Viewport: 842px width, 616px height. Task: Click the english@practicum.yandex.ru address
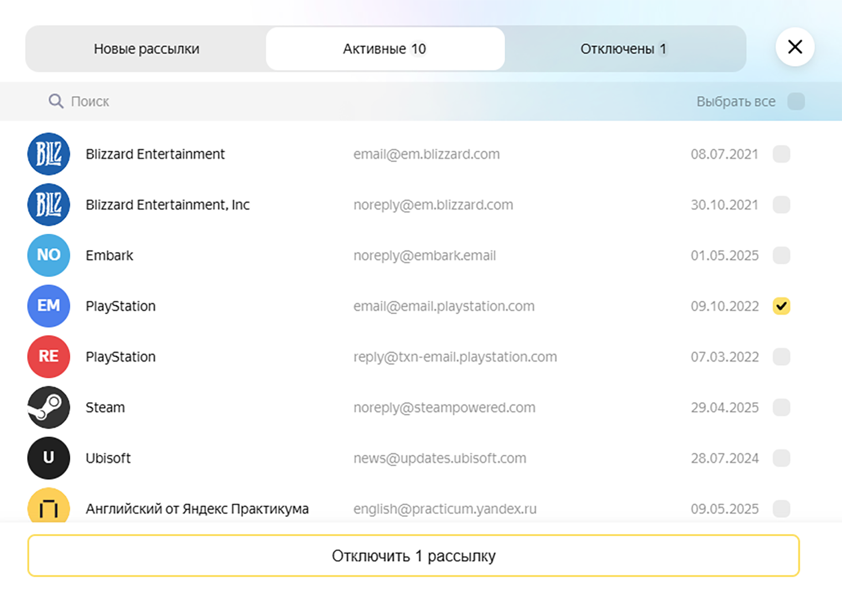[445, 509]
